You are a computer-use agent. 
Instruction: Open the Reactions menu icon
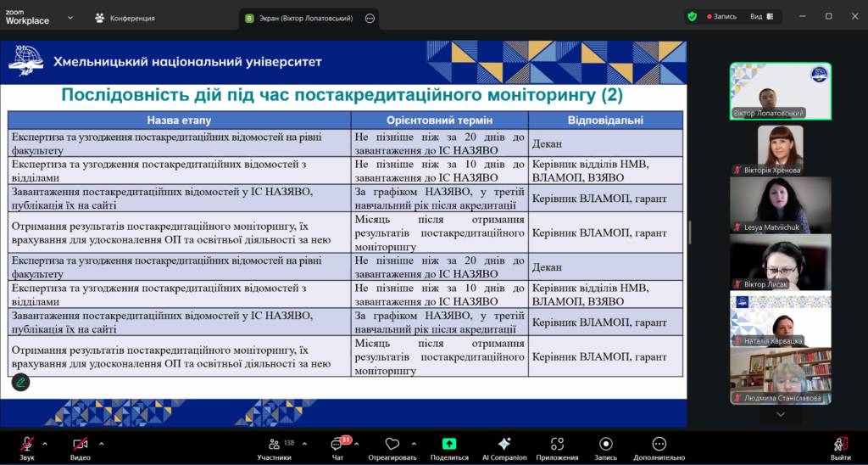[x=392, y=444]
